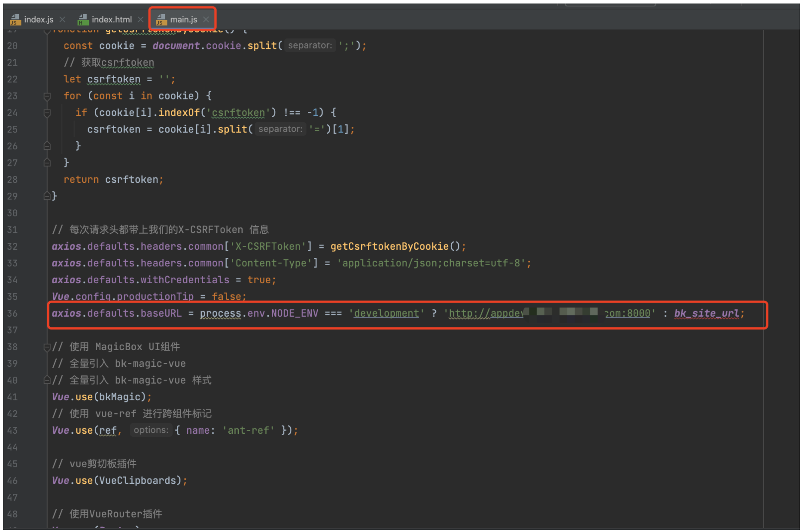
Task: Select the main.js tab
Action: 183,19
